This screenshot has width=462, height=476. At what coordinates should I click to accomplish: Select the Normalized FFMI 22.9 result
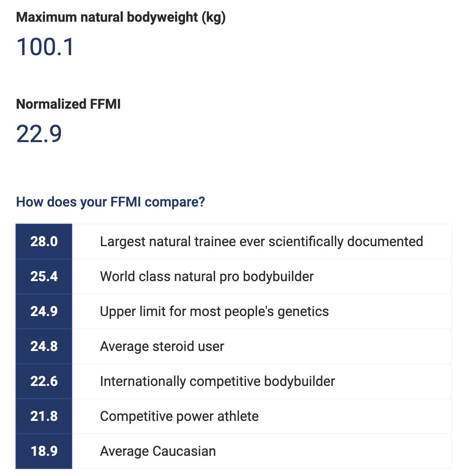[x=39, y=134]
